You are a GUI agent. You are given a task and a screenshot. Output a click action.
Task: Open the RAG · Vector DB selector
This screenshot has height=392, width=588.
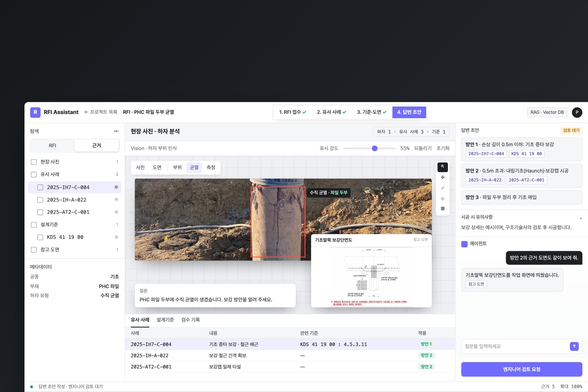coord(547,112)
